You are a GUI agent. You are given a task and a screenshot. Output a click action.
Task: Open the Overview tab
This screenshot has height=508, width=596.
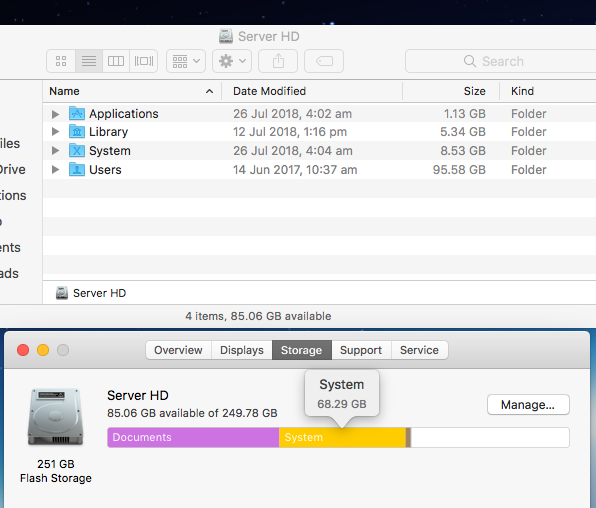click(x=178, y=350)
